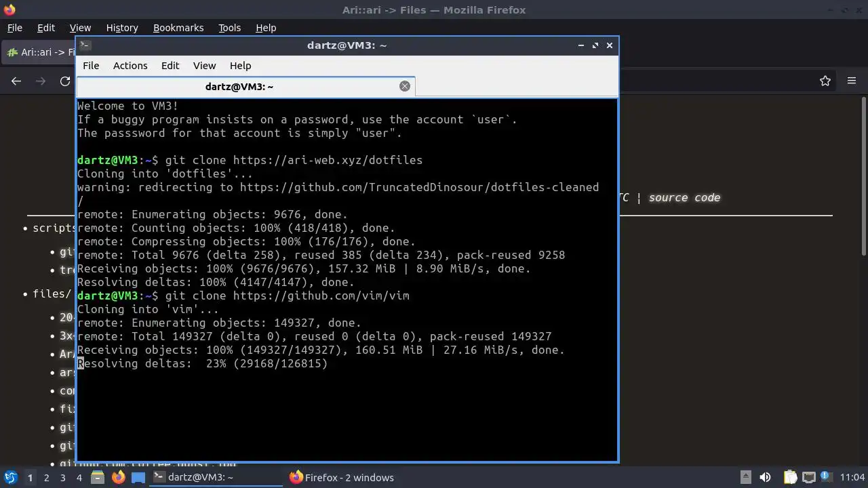Click the forward arrow in Firefox

point(41,81)
